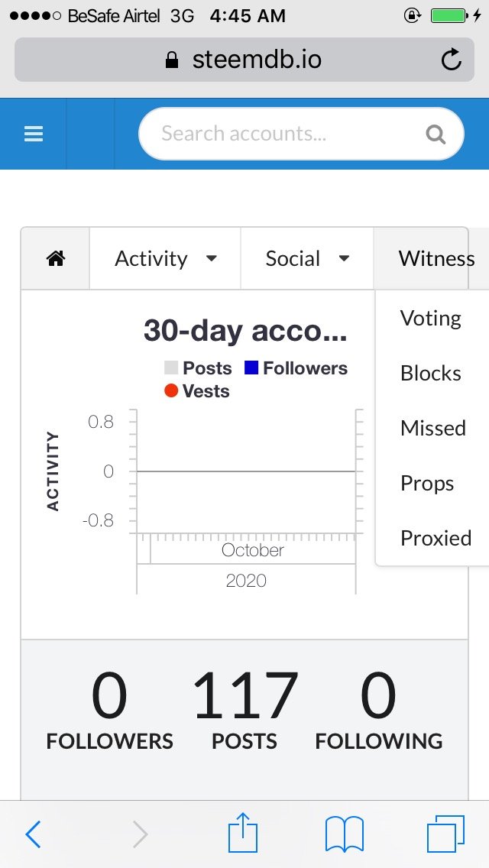Viewport: 489px width, 868px height.
Task: Open the Safari share sheet icon
Action: point(243,831)
